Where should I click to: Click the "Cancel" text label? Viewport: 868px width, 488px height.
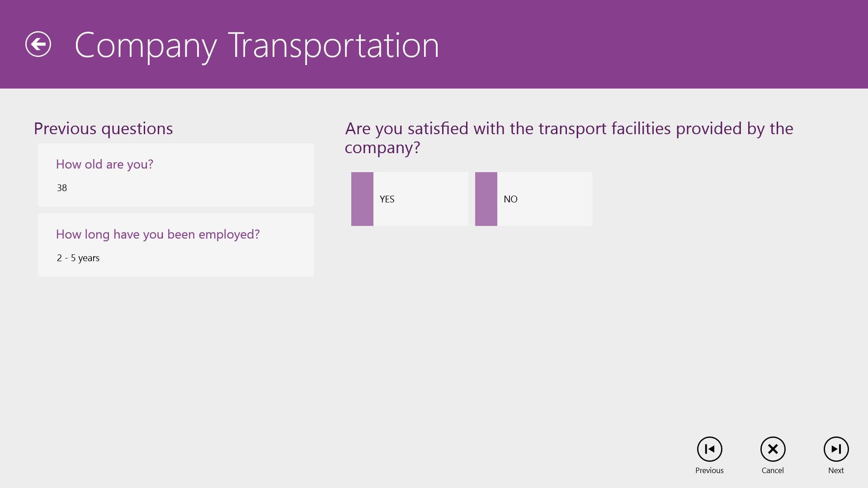(773, 470)
